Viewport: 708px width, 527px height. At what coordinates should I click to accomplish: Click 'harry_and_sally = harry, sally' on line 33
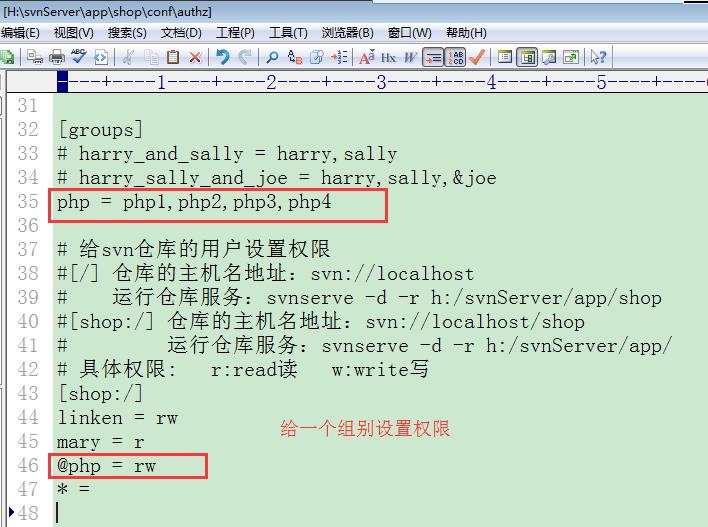pyautogui.click(x=238, y=154)
